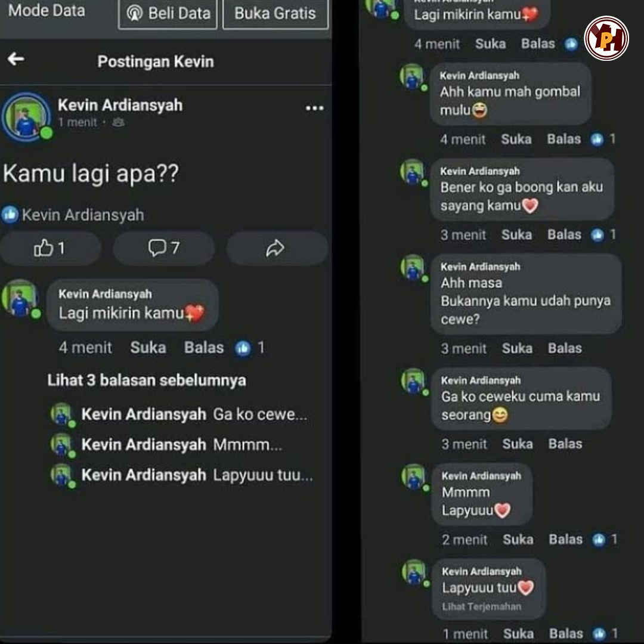Open the three-dot post options menu
The height and width of the screenshot is (644, 644).
pyautogui.click(x=315, y=108)
